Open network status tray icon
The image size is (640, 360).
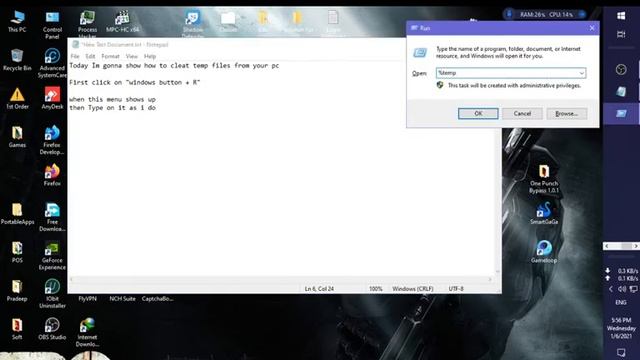633,289
